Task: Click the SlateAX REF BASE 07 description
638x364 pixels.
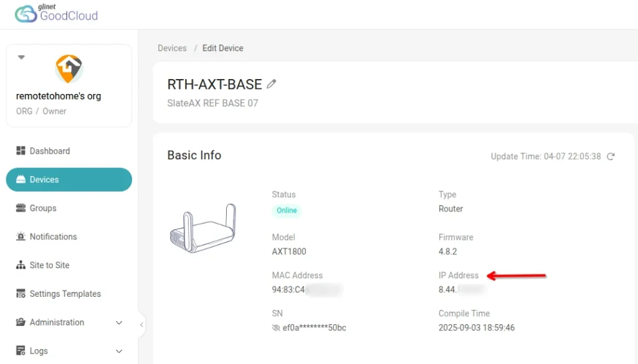Action: pyautogui.click(x=212, y=103)
